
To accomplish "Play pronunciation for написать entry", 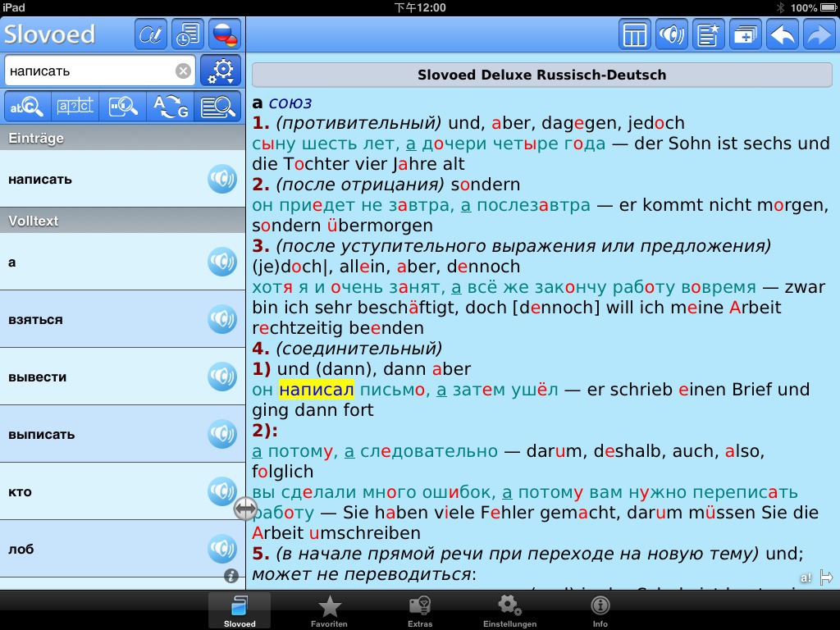I will (222, 179).
